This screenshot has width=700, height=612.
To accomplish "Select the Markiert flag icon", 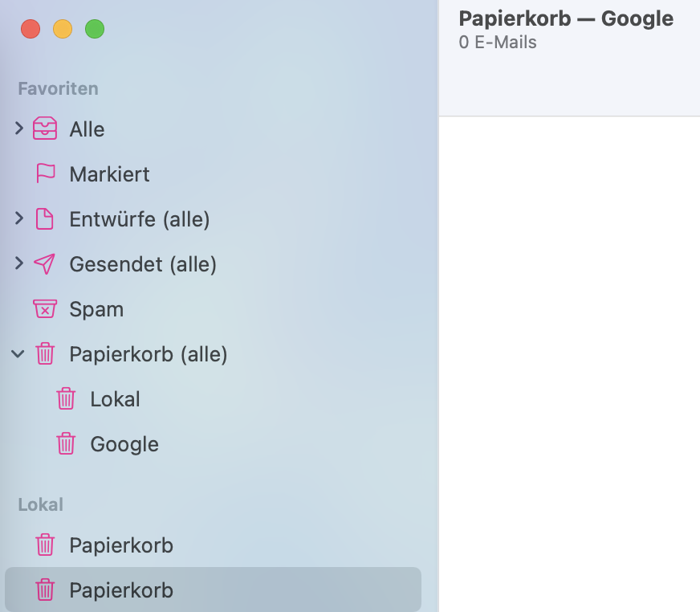I will (x=45, y=174).
